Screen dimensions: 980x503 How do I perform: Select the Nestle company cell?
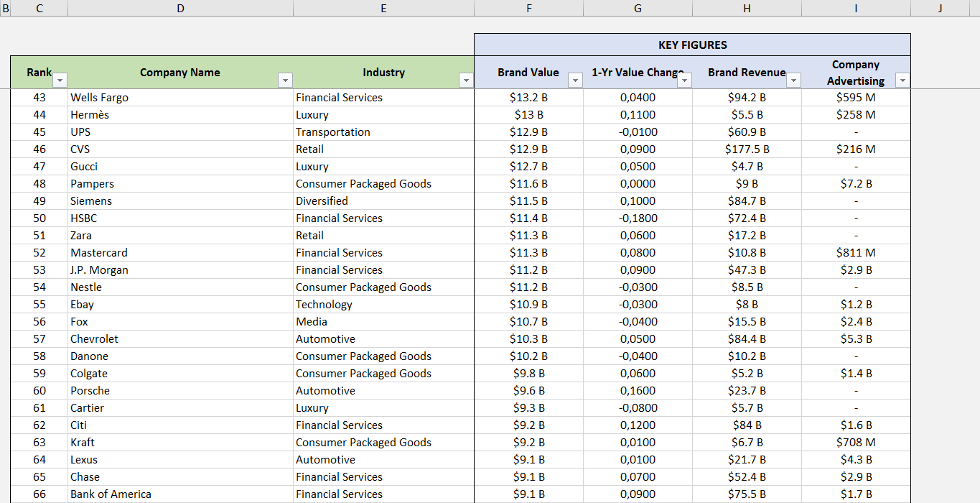click(x=180, y=287)
